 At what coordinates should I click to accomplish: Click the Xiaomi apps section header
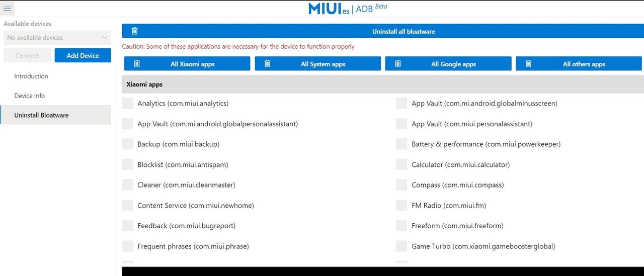tap(383, 84)
